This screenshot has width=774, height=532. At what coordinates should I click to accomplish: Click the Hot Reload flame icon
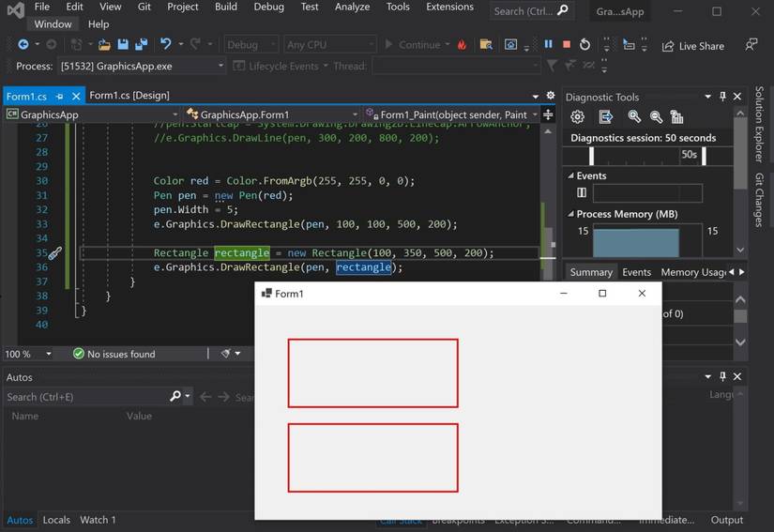(462, 45)
